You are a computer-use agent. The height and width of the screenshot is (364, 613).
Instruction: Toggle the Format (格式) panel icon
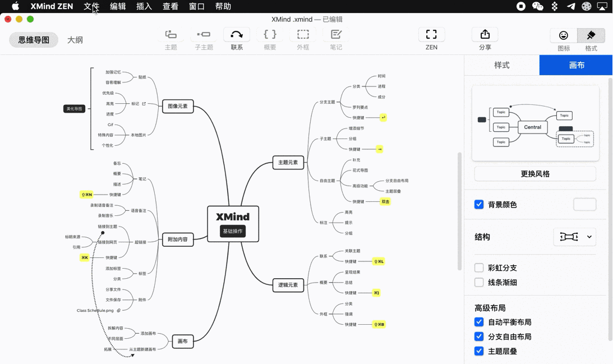(591, 35)
